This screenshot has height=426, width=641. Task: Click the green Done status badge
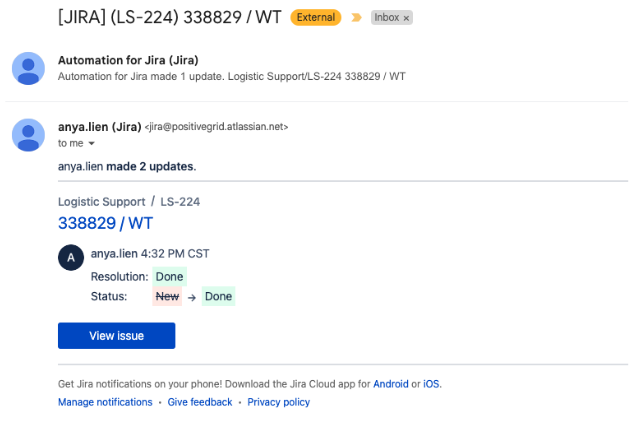[218, 296]
